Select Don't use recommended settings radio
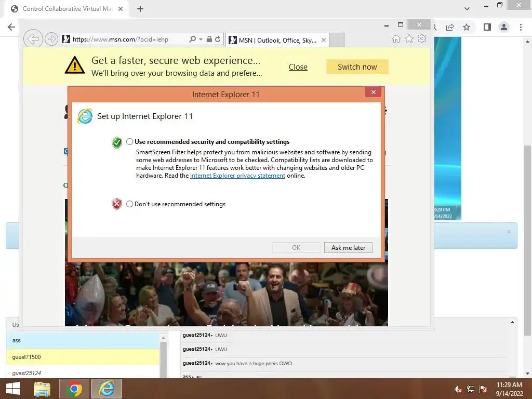This screenshot has height=399, width=532. click(x=129, y=204)
